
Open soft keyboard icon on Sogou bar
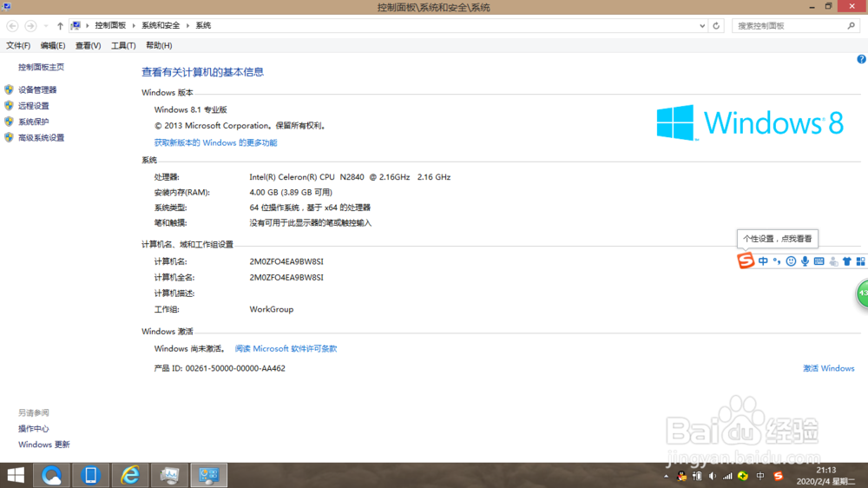tap(819, 260)
